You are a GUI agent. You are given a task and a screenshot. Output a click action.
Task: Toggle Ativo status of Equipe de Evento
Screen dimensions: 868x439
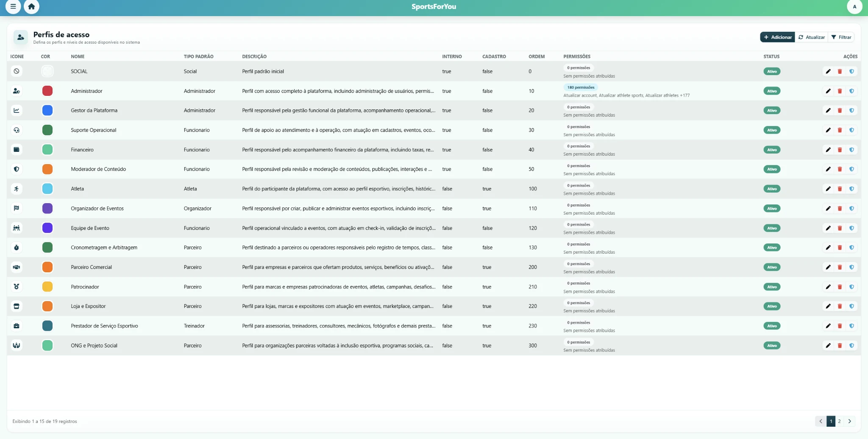coord(772,228)
